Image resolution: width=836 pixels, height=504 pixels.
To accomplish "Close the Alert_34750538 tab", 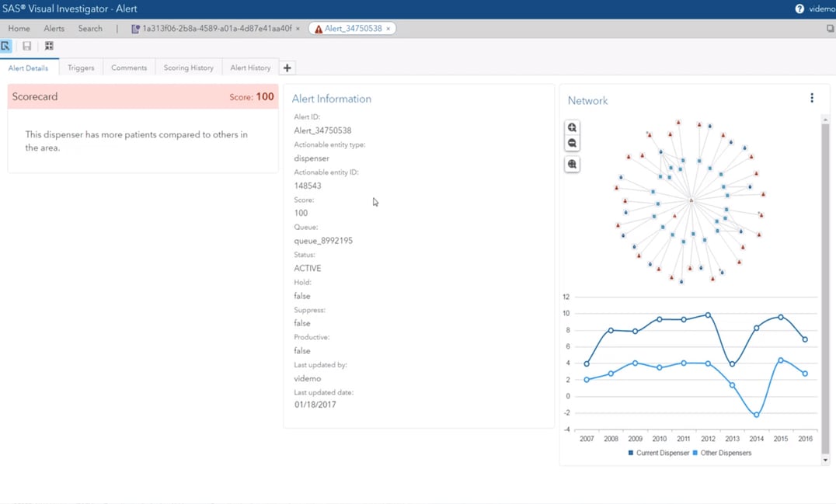I will click(388, 27).
